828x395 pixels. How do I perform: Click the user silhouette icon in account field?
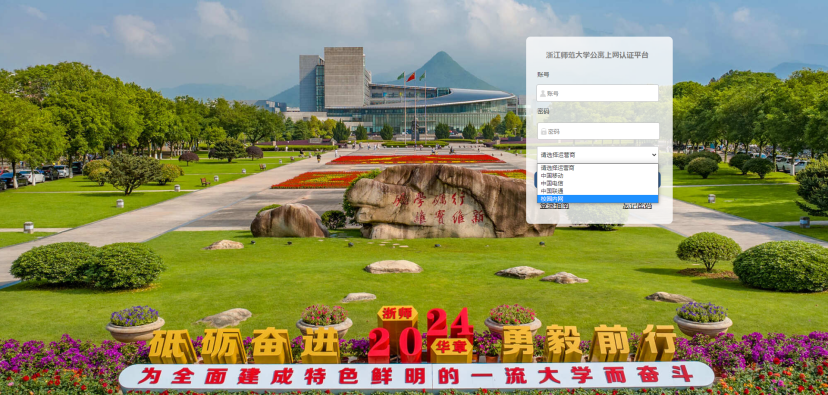(542, 93)
